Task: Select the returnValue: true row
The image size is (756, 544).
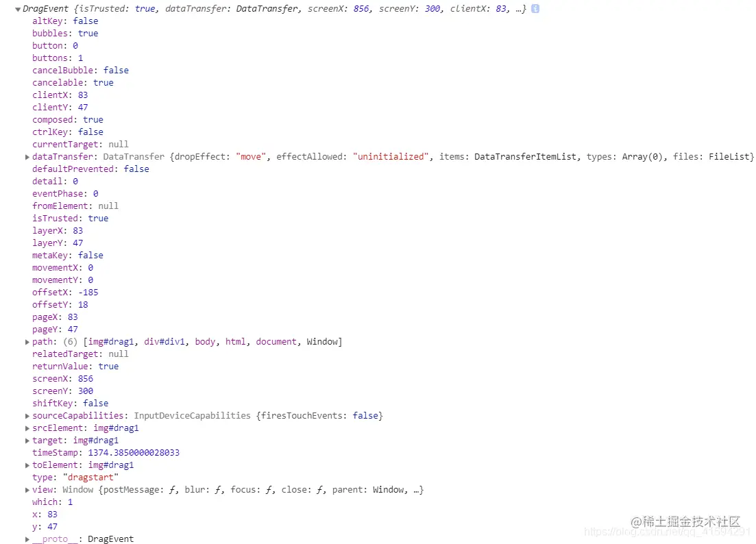Action: [75, 367]
